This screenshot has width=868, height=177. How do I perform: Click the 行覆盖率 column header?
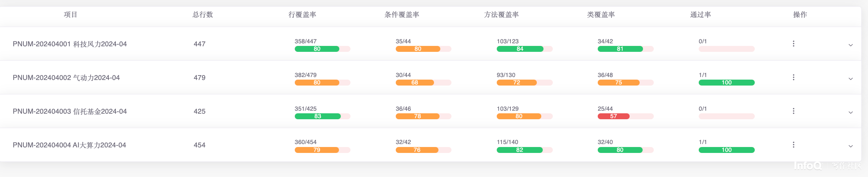pyautogui.click(x=302, y=15)
